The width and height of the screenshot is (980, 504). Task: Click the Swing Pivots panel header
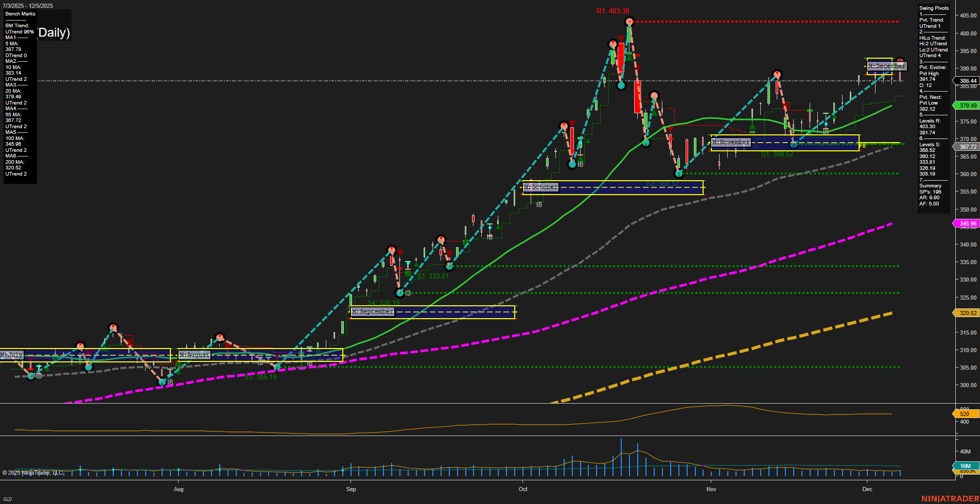933,8
